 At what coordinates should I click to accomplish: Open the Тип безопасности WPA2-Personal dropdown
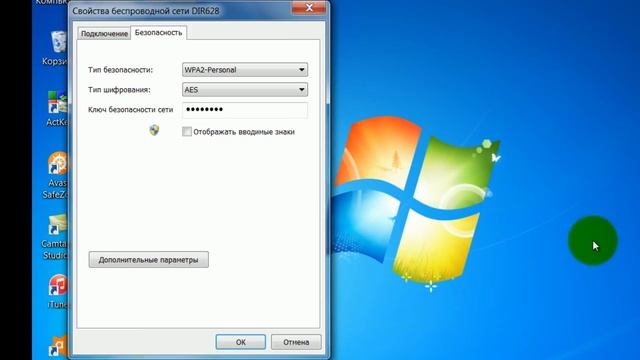[245, 70]
